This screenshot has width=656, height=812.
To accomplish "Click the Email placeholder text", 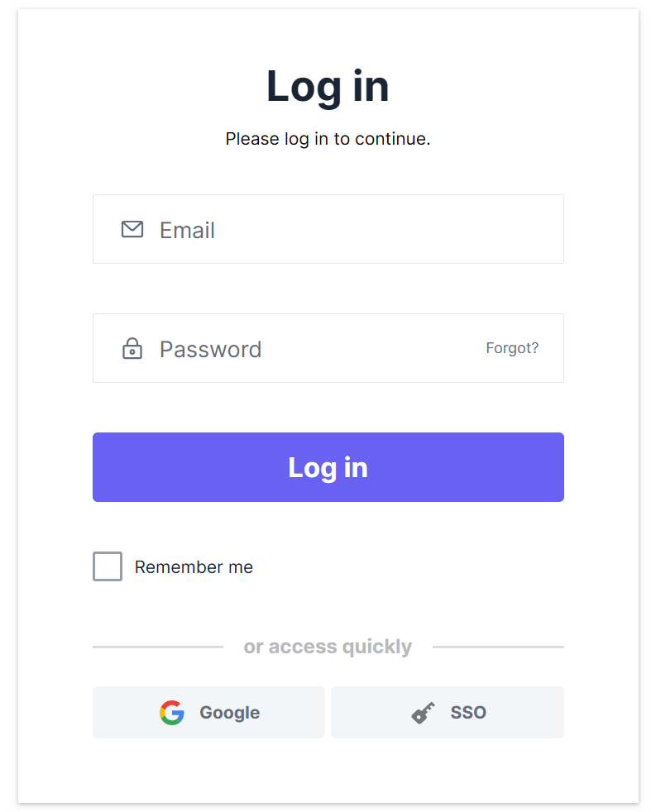I will 187,230.
